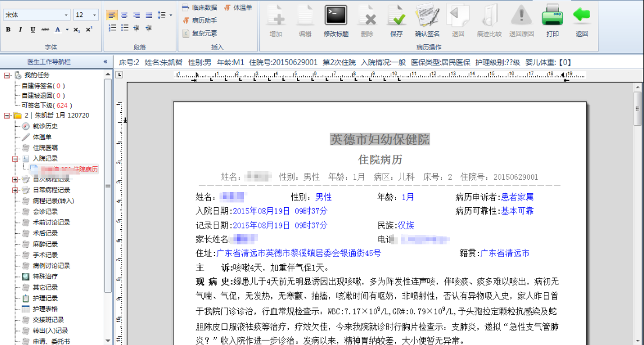Open the font color dropdown arrow
644x345 pixels.
click(67, 30)
